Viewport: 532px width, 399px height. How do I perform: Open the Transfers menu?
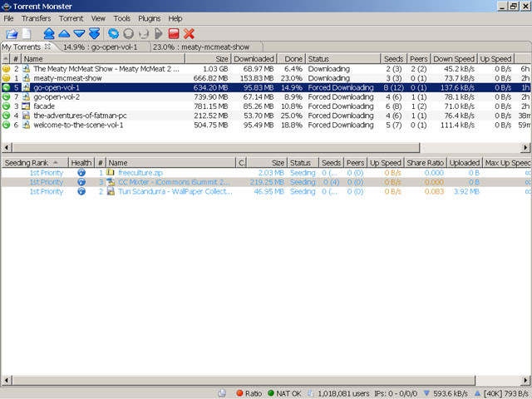[37, 18]
